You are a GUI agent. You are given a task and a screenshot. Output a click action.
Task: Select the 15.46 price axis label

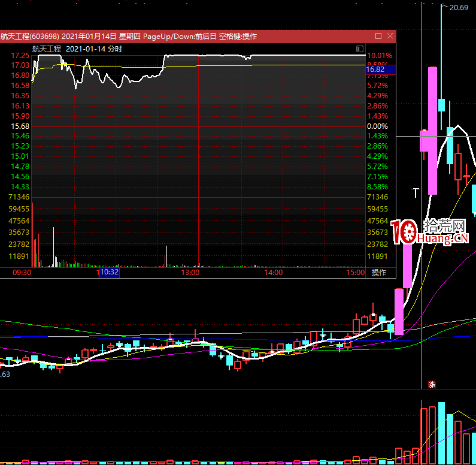click(x=20, y=136)
